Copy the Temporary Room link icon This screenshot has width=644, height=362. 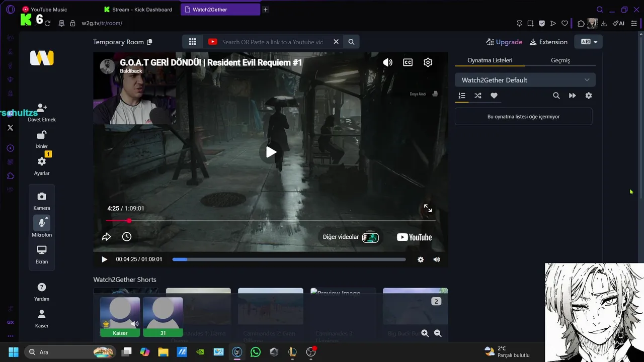(149, 42)
